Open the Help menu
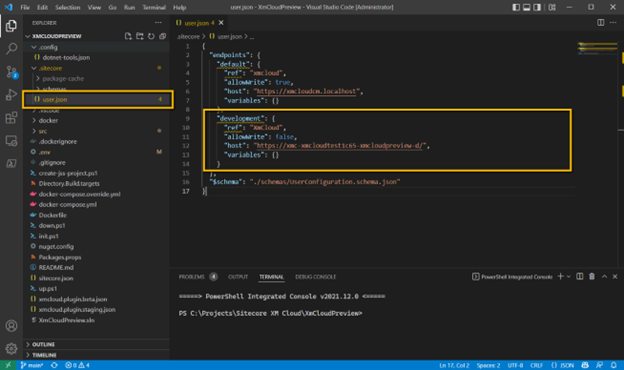Viewport: 624px width, 370px height. [179, 7]
